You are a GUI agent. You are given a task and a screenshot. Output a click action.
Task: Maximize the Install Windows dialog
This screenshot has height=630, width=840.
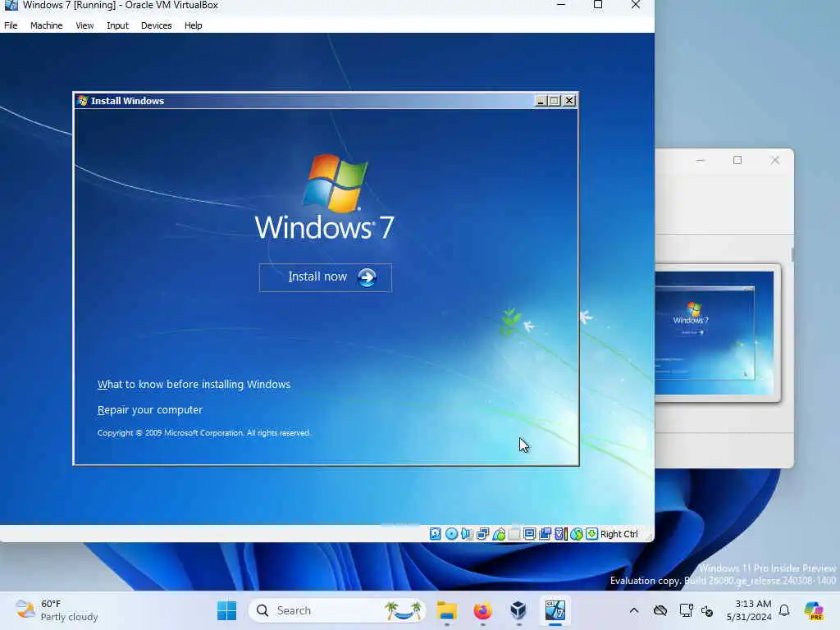click(x=555, y=101)
